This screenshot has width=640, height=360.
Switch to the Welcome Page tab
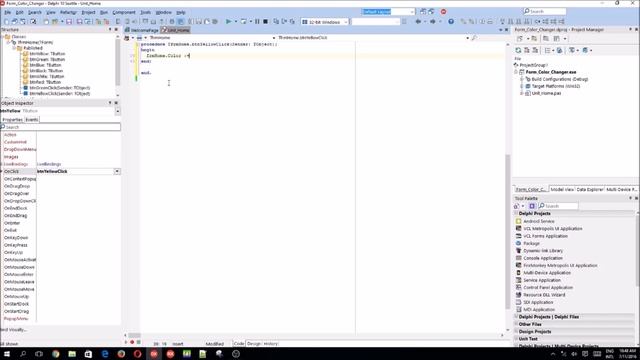[142, 30]
